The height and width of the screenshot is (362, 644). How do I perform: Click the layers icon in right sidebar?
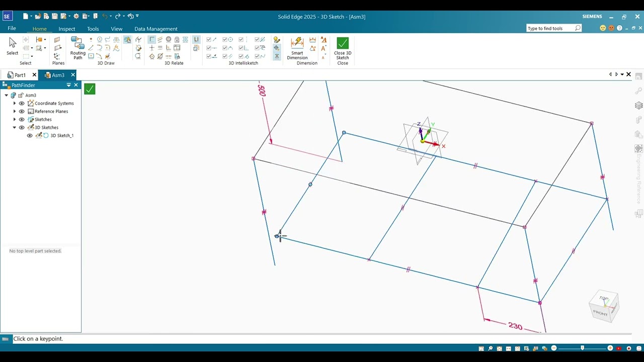638,106
